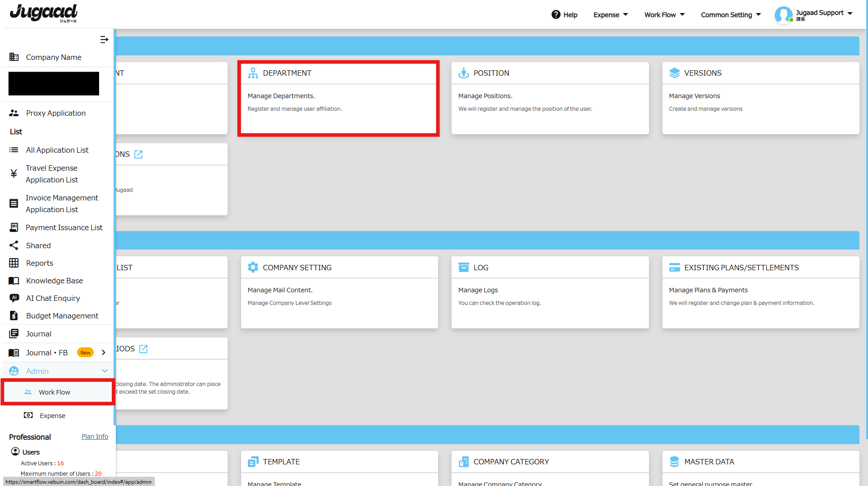The height and width of the screenshot is (486, 868).
Task: Click the Template copy icon
Action: (253, 462)
